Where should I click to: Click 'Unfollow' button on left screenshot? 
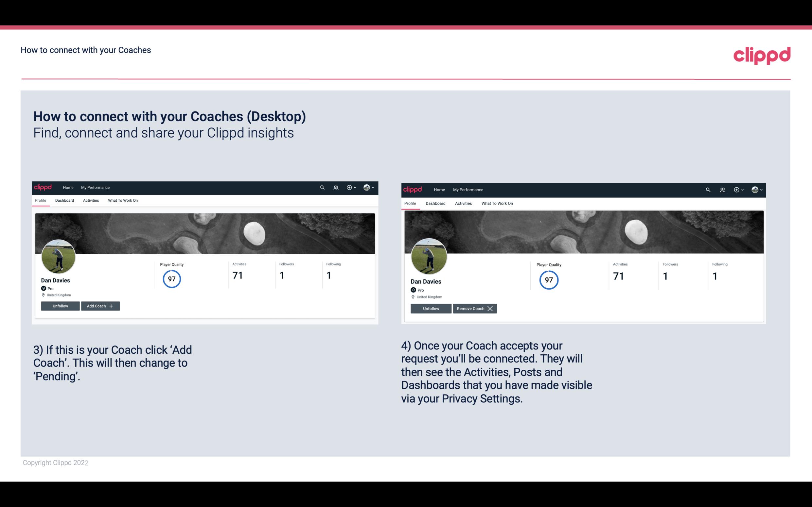tap(61, 306)
